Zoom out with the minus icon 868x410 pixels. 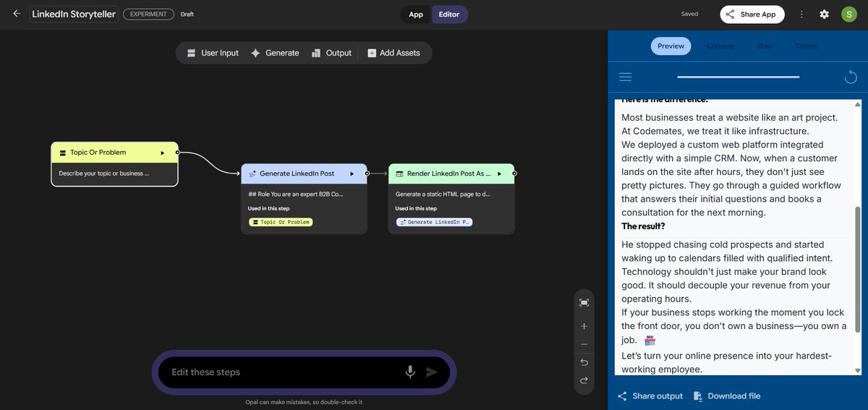584,344
